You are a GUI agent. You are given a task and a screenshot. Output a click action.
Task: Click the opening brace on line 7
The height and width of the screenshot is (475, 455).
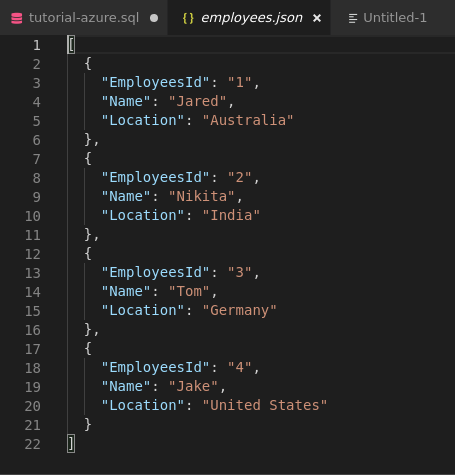tap(88, 158)
